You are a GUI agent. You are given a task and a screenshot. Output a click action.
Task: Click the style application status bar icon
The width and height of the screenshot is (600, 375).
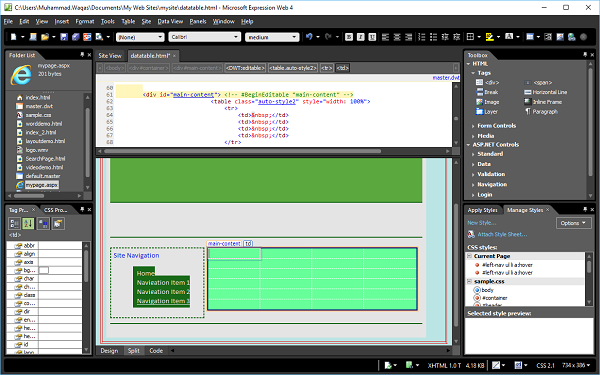point(518,365)
